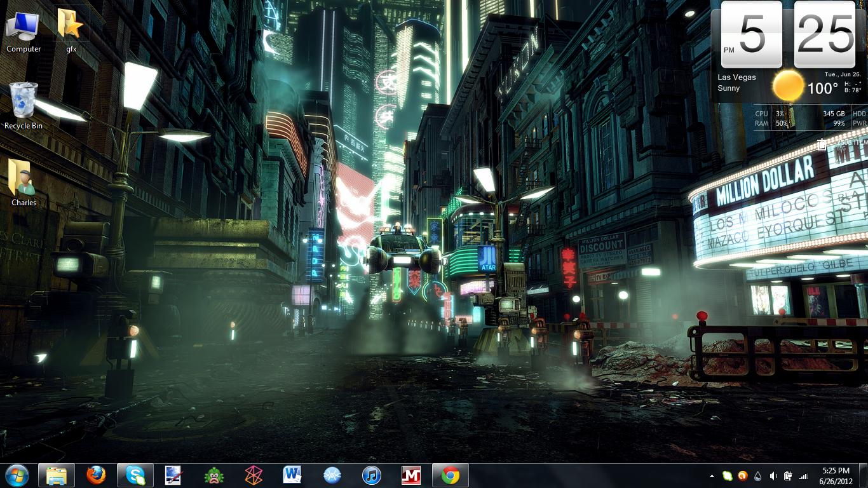This screenshot has width=868, height=488.
Task: Open the network signal tray icon
Action: coord(803,476)
